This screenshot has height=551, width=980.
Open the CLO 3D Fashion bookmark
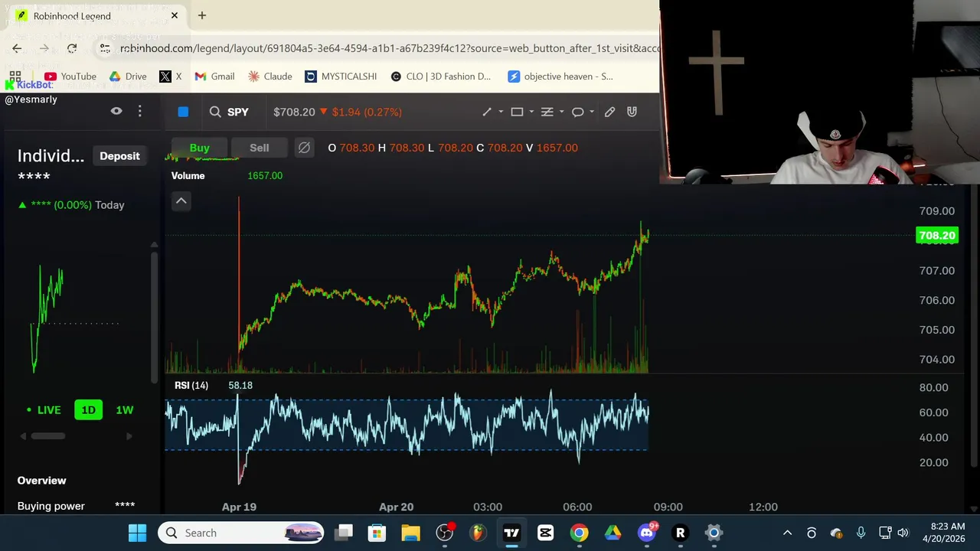tap(441, 77)
